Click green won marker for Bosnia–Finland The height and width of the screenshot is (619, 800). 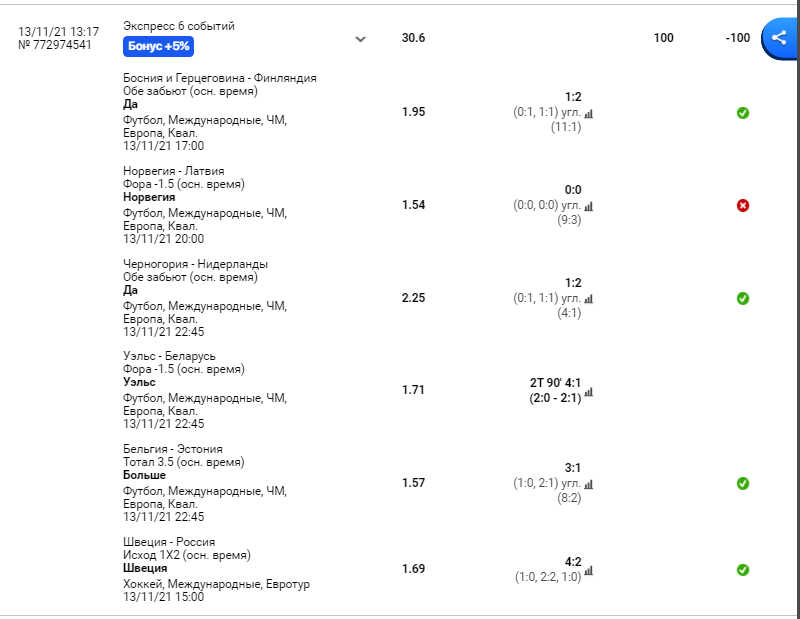tap(743, 113)
